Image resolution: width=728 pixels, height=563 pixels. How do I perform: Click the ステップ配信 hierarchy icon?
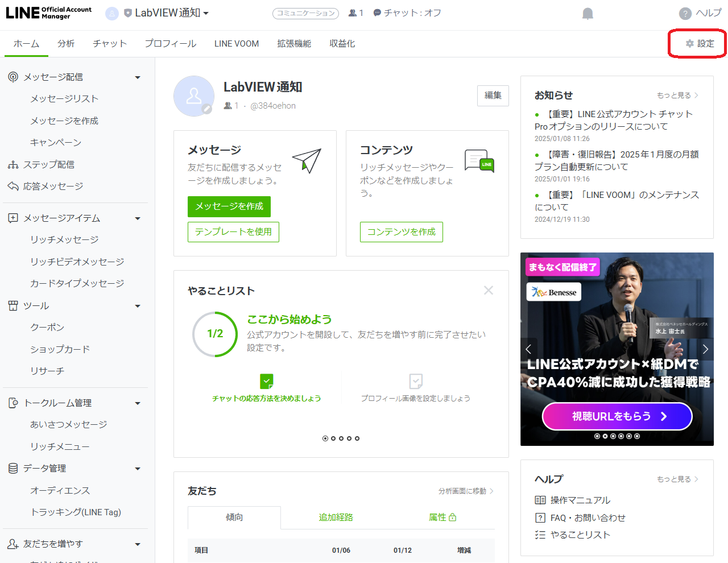pos(13,165)
